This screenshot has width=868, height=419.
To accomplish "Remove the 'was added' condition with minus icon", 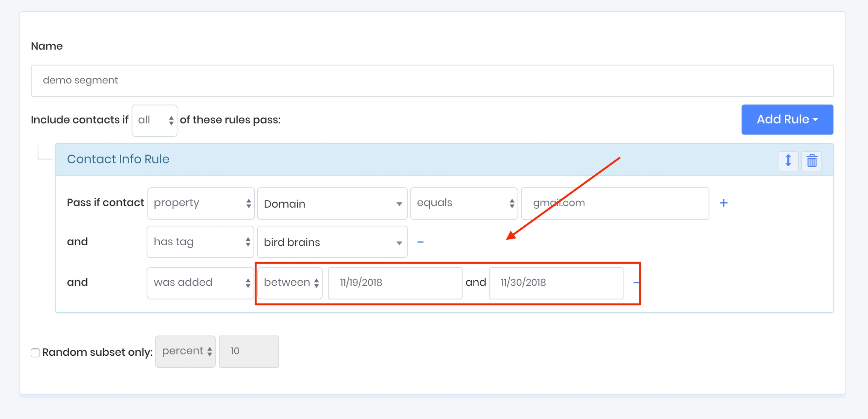I will [x=636, y=282].
